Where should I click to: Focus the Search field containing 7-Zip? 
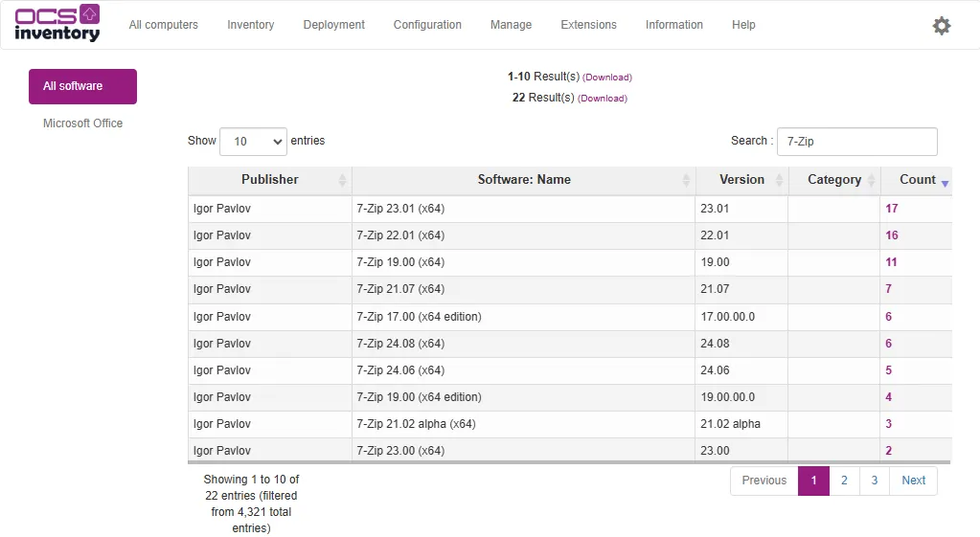[x=856, y=142]
